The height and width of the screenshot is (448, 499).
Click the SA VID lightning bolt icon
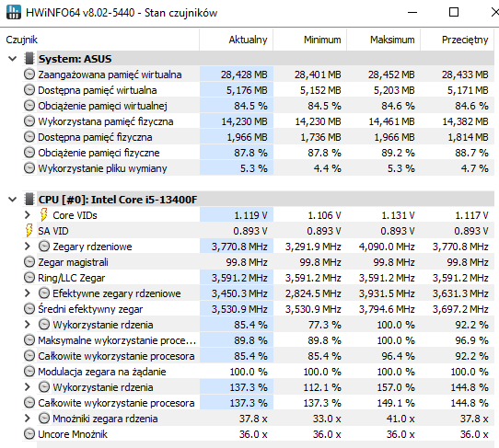(29, 231)
